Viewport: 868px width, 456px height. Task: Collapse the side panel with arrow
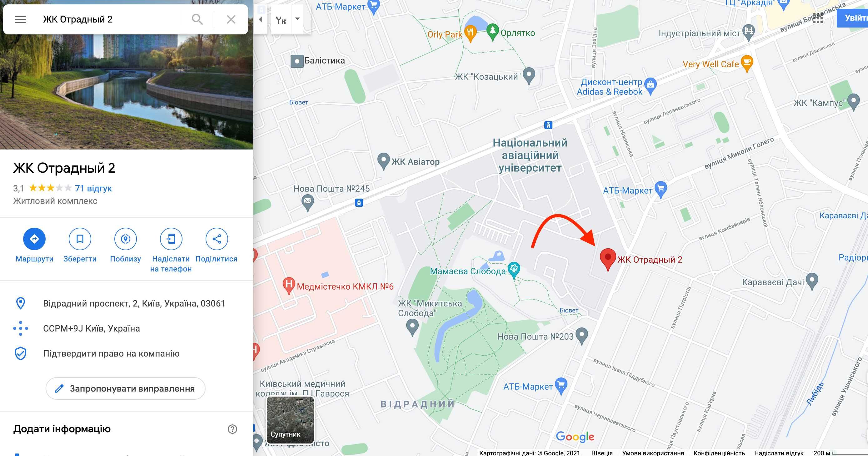tap(261, 19)
